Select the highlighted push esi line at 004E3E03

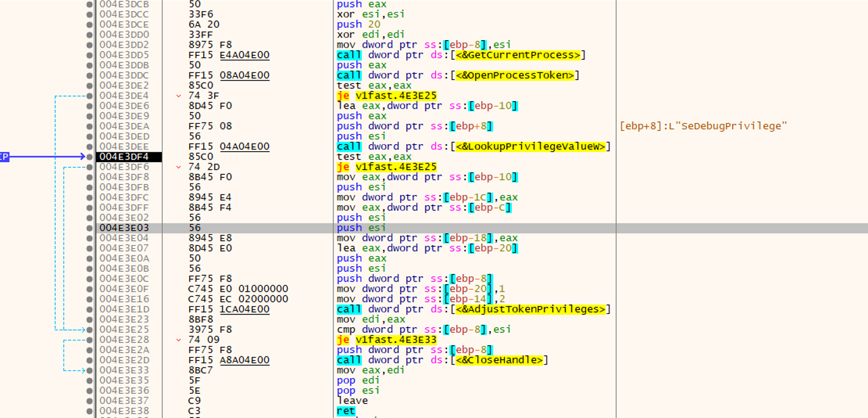356,228
